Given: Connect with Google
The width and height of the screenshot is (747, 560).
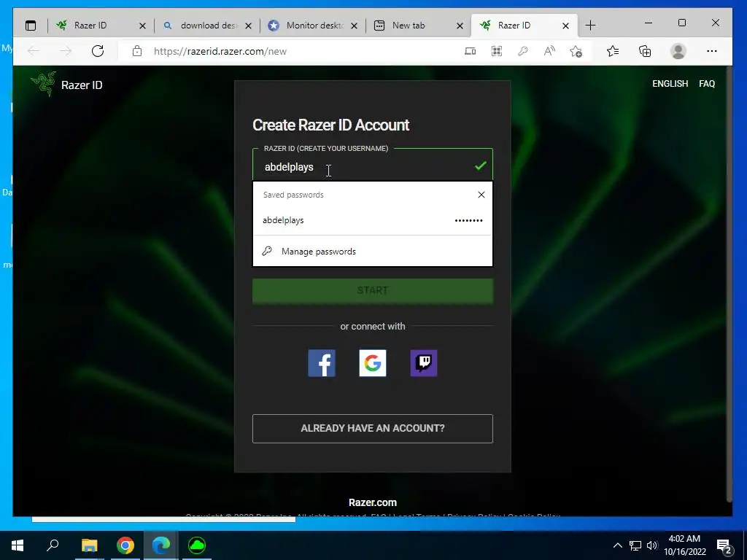Looking at the screenshot, I should pos(373,363).
